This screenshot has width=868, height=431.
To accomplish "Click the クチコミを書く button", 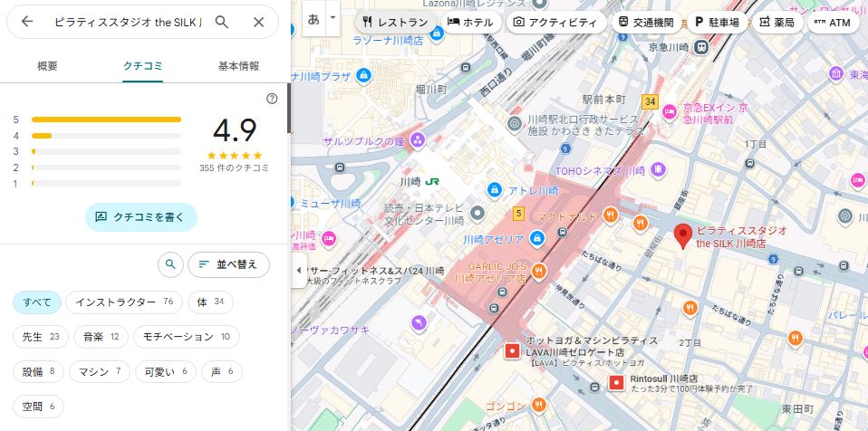I will [140, 216].
